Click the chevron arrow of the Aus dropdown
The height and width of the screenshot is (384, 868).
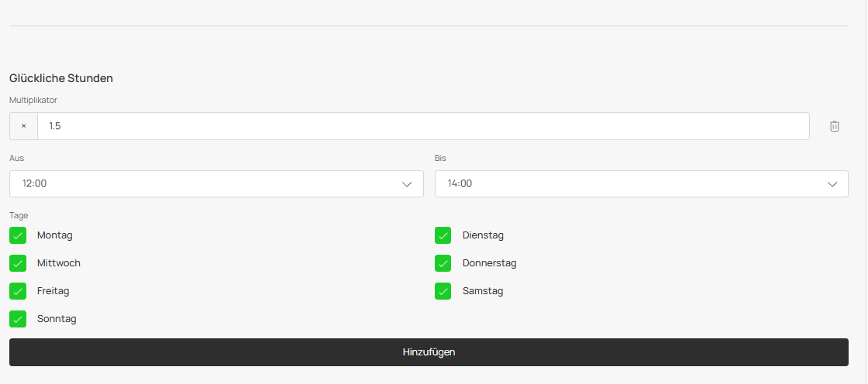click(407, 184)
